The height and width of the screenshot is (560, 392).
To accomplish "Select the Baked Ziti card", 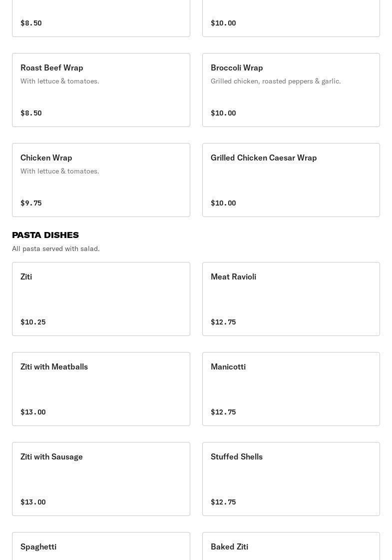I will point(291,546).
